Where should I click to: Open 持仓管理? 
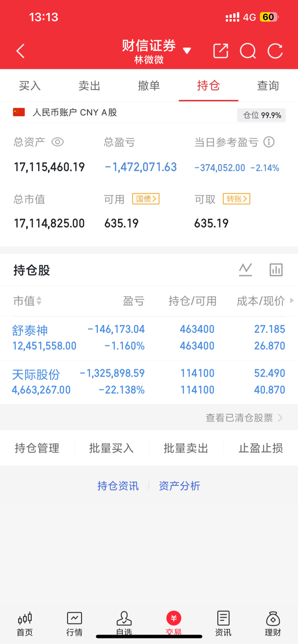[37, 448]
